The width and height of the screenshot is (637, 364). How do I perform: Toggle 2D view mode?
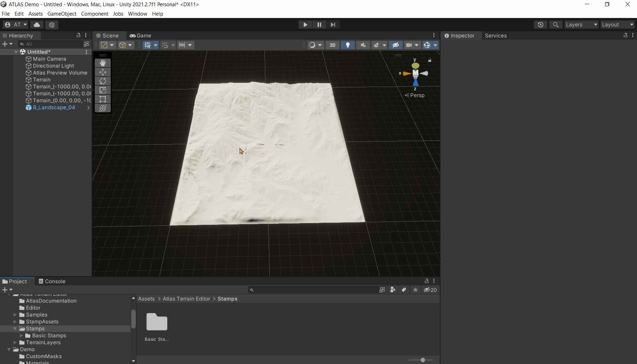click(332, 45)
